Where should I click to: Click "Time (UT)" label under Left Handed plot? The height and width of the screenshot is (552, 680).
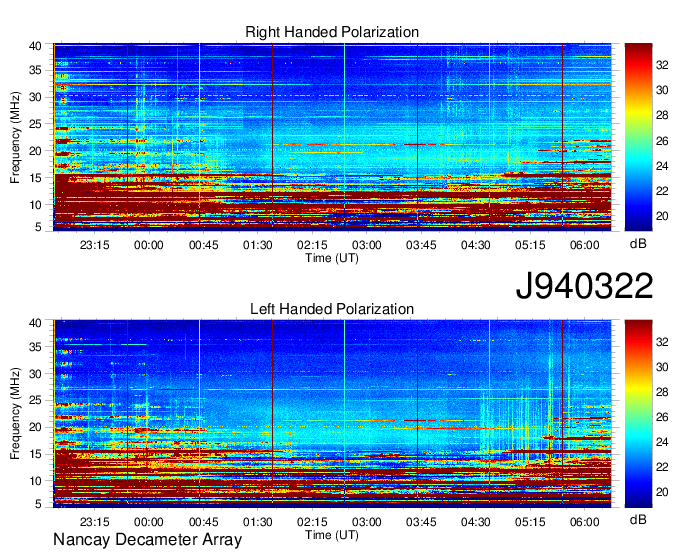(332, 535)
